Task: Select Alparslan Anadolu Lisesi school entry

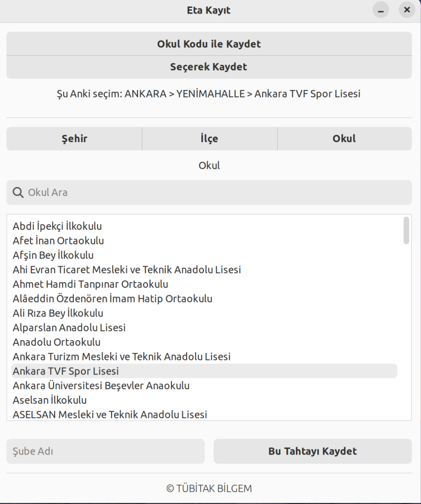Action: click(69, 328)
